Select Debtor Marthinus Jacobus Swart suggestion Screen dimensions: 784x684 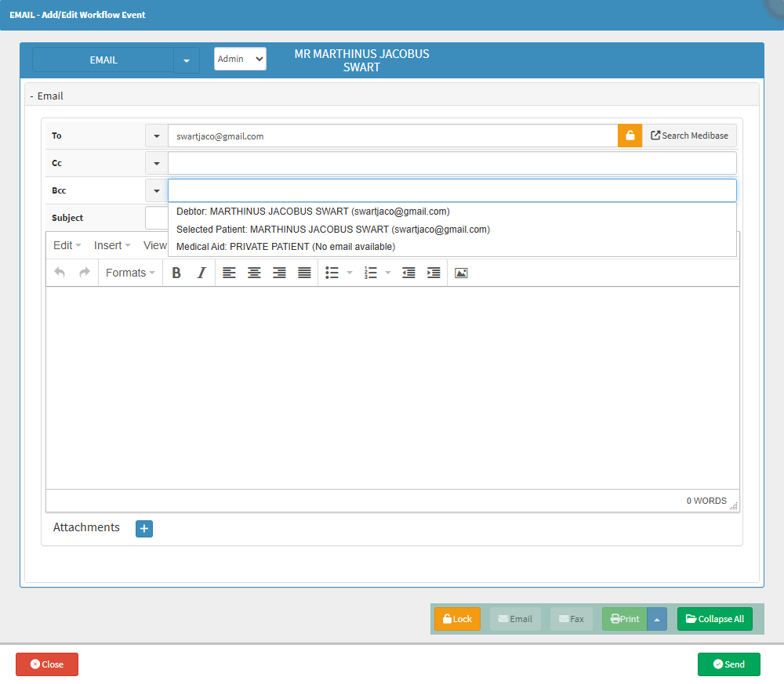[313, 212]
